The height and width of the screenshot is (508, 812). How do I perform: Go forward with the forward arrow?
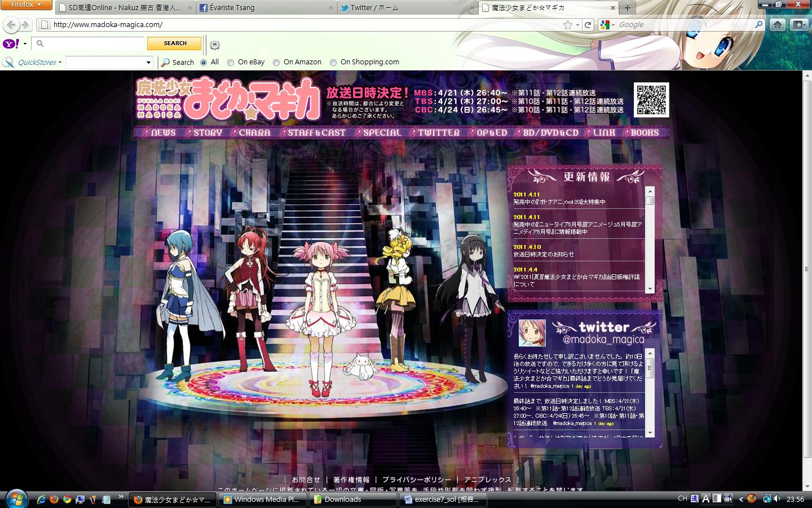(26, 25)
